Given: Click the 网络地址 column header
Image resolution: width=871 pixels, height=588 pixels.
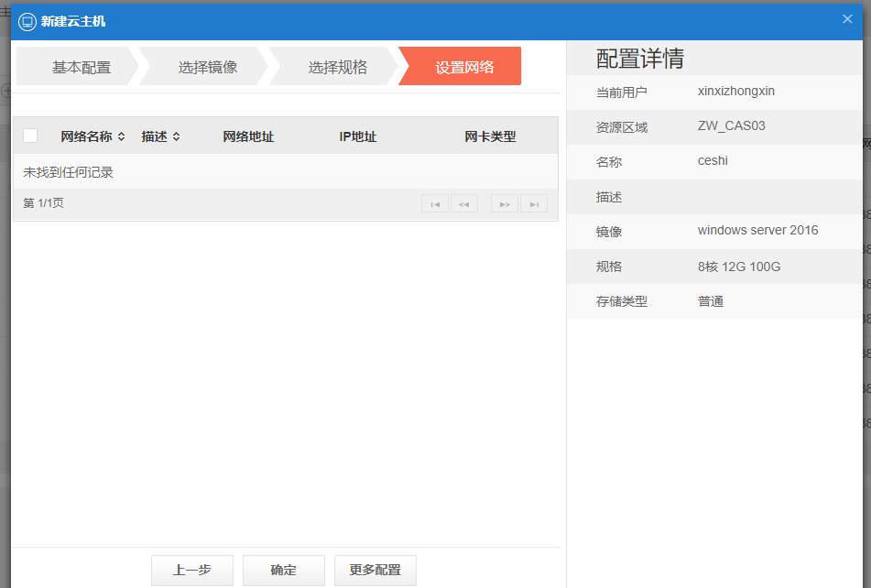Looking at the screenshot, I should click(x=248, y=136).
